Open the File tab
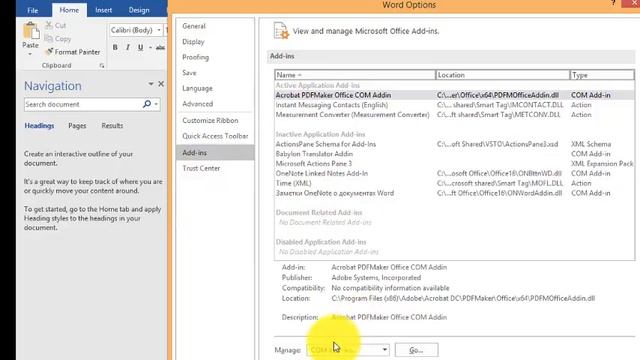Viewport: 640px width, 360px height. pyautogui.click(x=33, y=10)
